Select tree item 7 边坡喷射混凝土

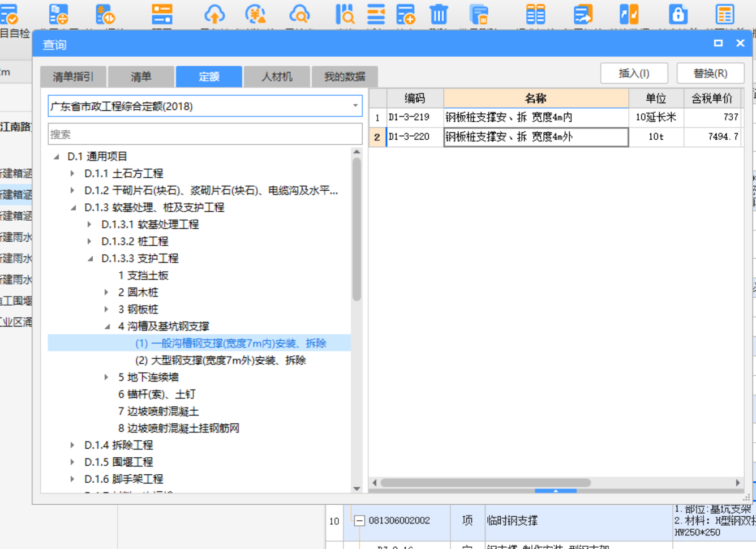point(158,411)
